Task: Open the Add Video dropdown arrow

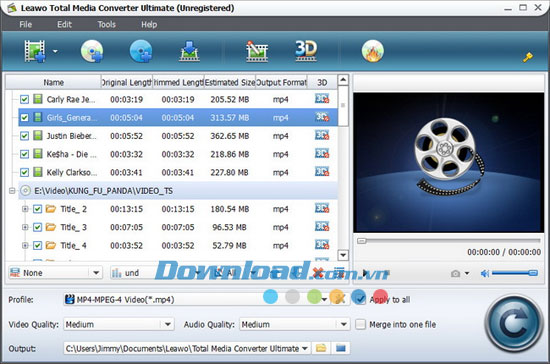Action: (x=55, y=52)
